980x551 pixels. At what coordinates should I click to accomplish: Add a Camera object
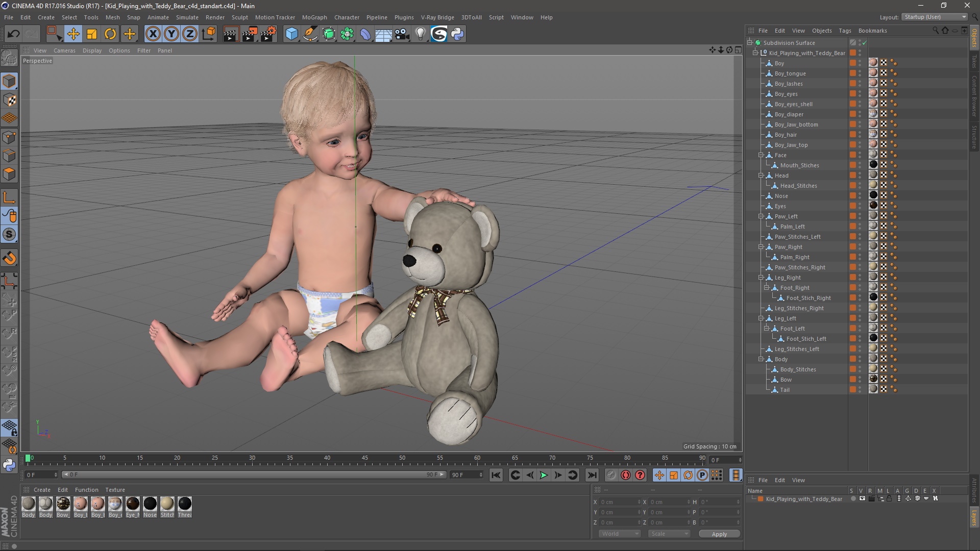pos(402,34)
